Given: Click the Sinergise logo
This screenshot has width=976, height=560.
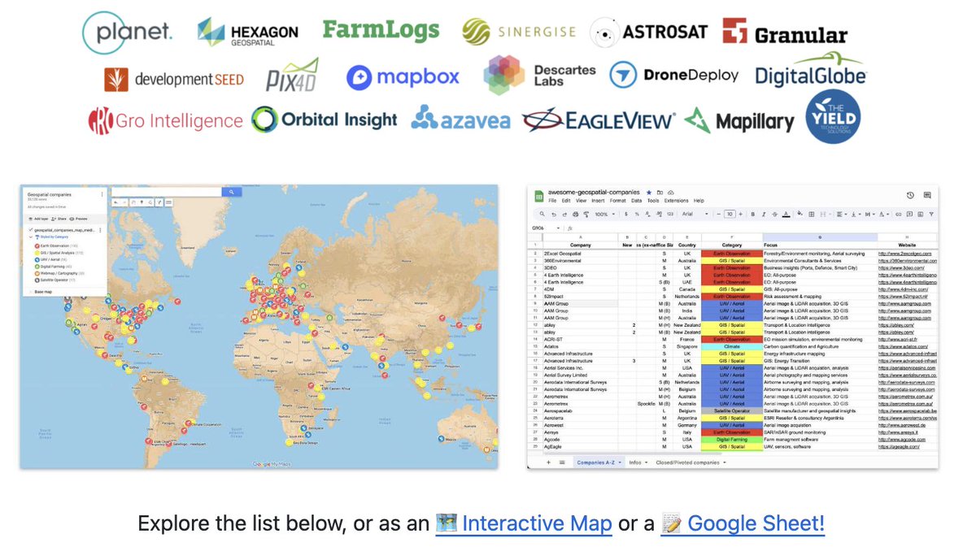Looking at the screenshot, I should (518, 32).
